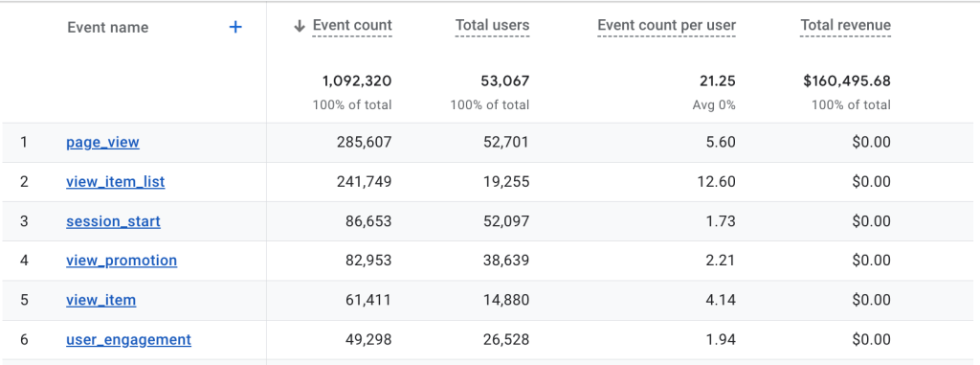Image resolution: width=980 pixels, height=365 pixels.
Task: Sort the table by Total users
Action: click(492, 25)
